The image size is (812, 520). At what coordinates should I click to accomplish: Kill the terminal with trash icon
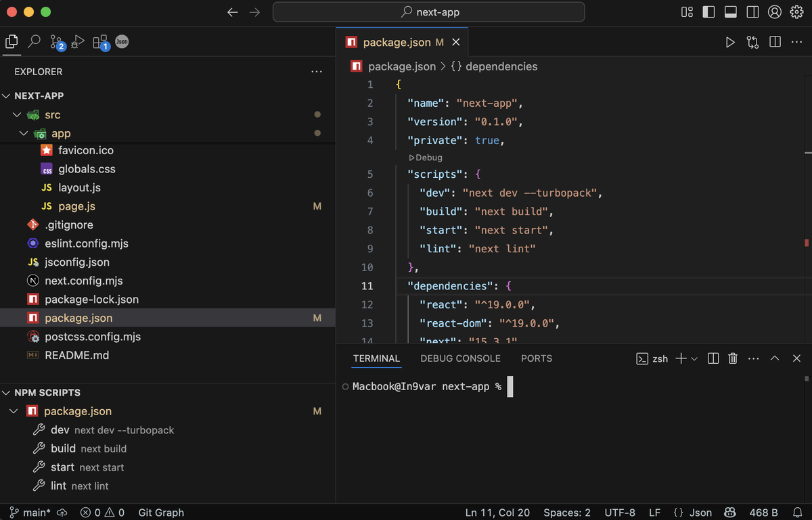733,358
